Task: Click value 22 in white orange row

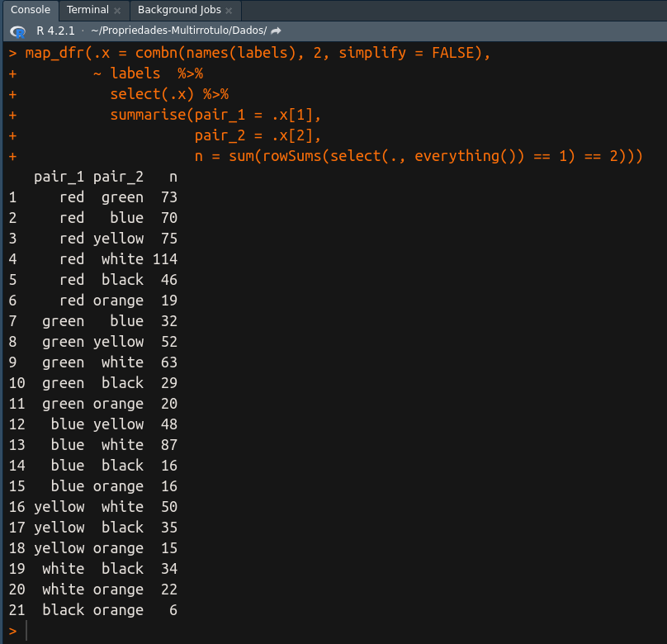Action: [x=169, y=590]
